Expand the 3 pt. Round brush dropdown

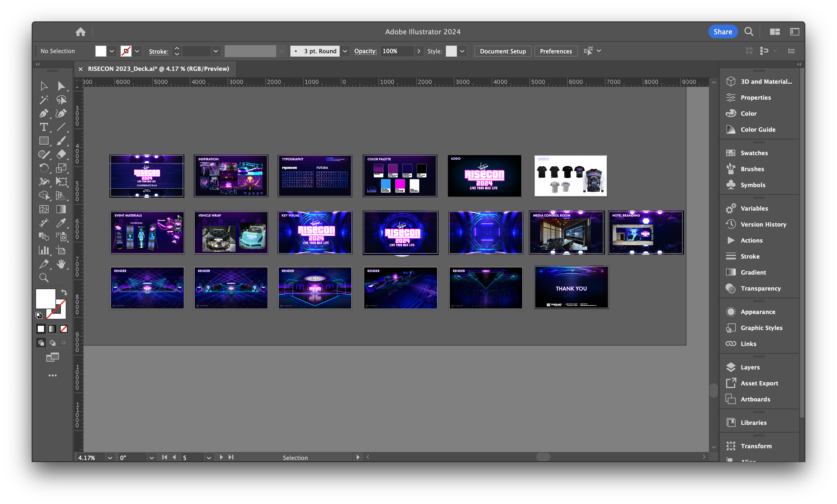point(345,51)
